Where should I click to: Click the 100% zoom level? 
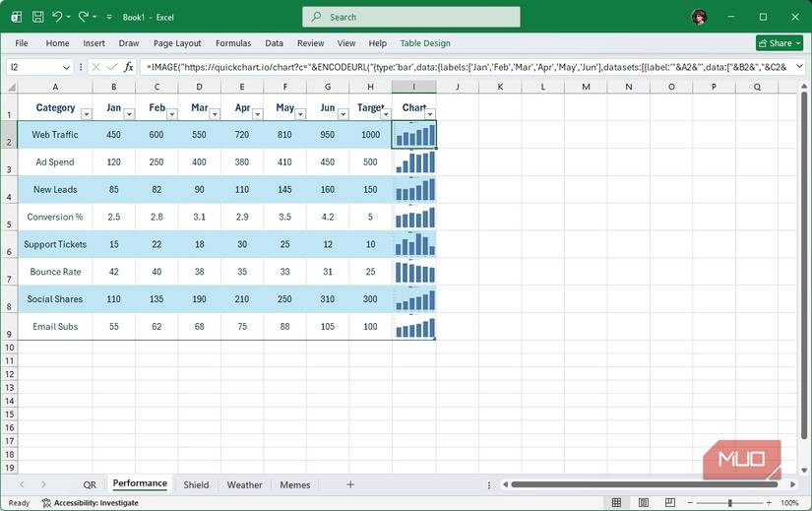789,503
